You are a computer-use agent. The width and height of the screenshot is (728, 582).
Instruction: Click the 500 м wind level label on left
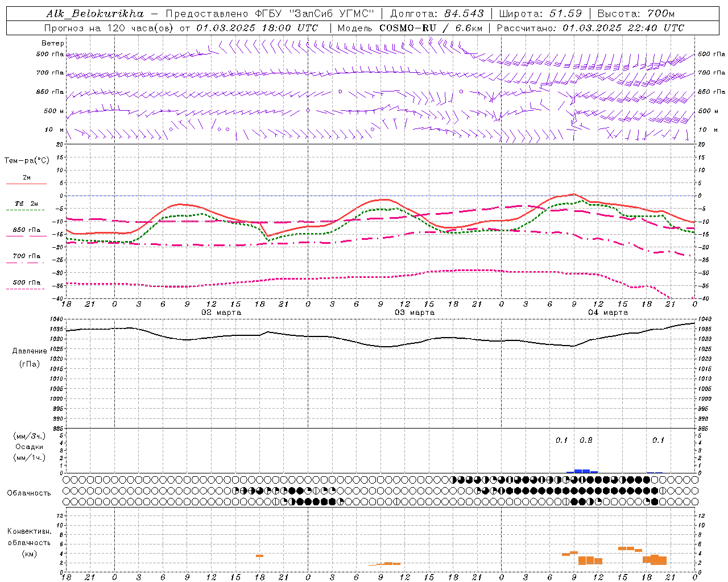55,111
